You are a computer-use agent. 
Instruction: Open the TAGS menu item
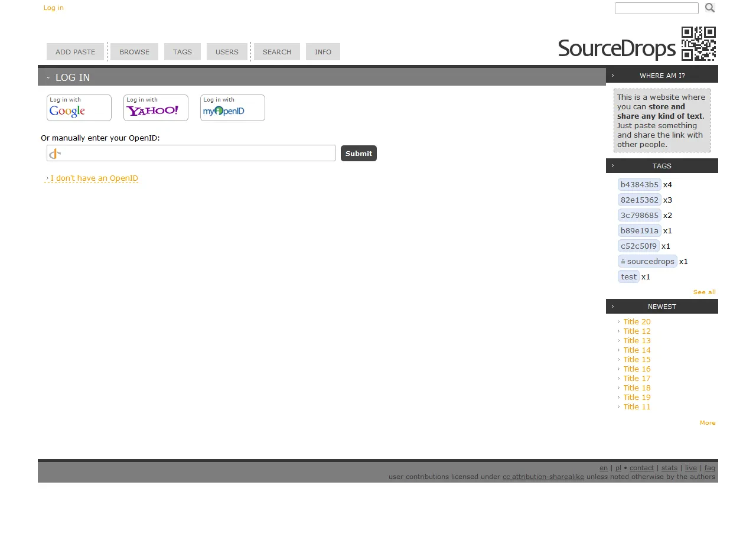tap(183, 52)
